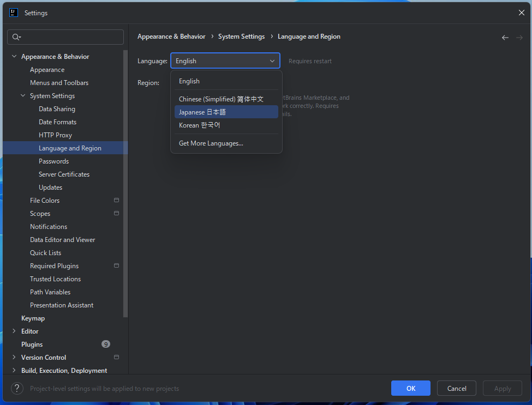Click the Cancel button
532x405 pixels.
456,388
